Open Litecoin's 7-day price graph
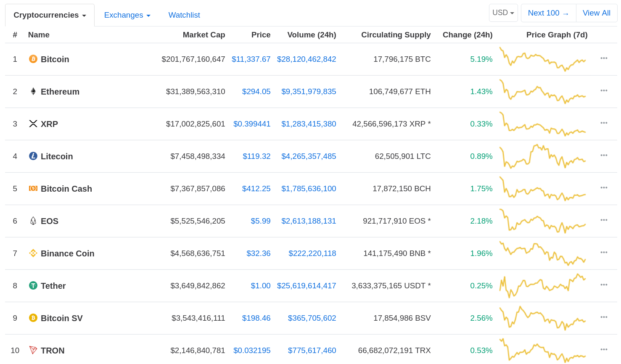 point(542,156)
